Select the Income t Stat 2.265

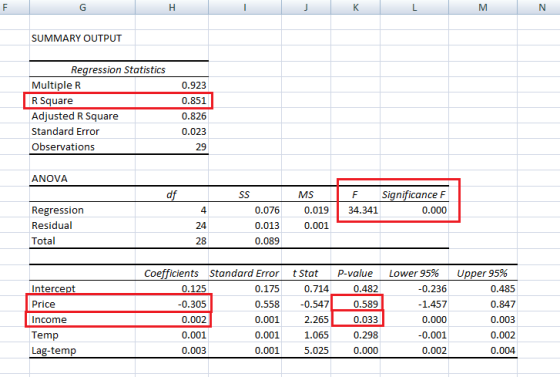pyautogui.click(x=316, y=320)
